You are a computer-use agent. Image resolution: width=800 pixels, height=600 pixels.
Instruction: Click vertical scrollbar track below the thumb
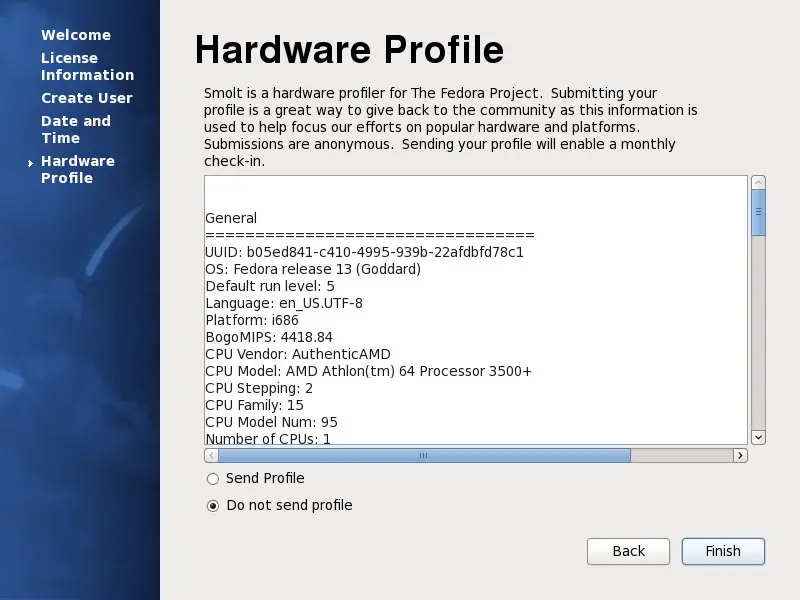pyautogui.click(x=758, y=333)
